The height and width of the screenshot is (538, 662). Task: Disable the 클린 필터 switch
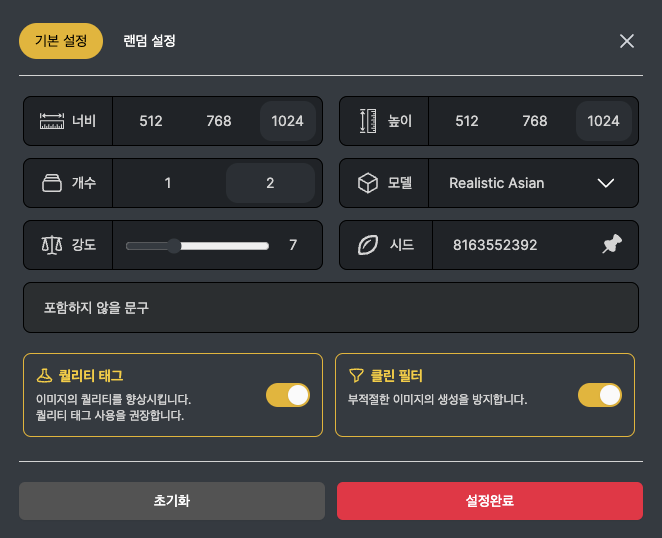click(x=600, y=395)
